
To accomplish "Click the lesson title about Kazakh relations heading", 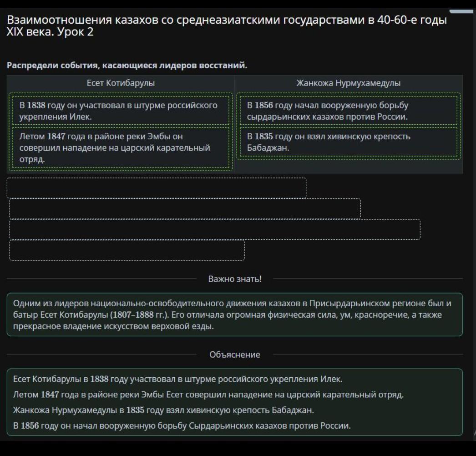I will [227, 25].
